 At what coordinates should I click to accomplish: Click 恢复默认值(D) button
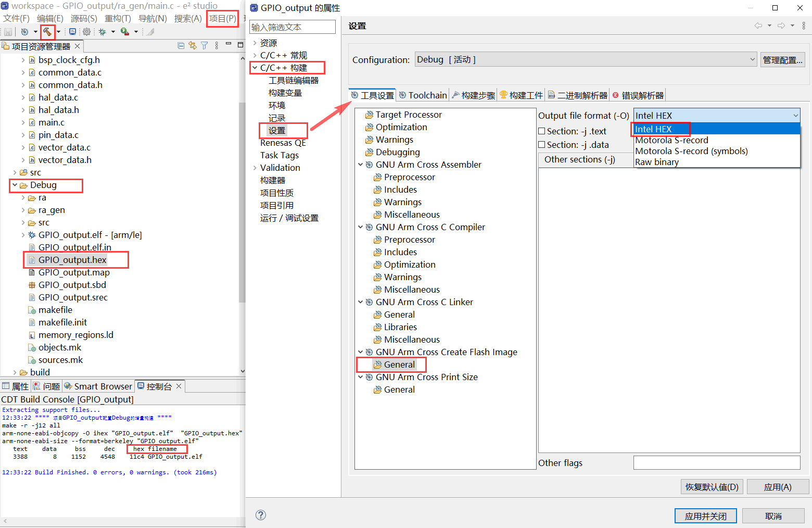tap(712, 487)
